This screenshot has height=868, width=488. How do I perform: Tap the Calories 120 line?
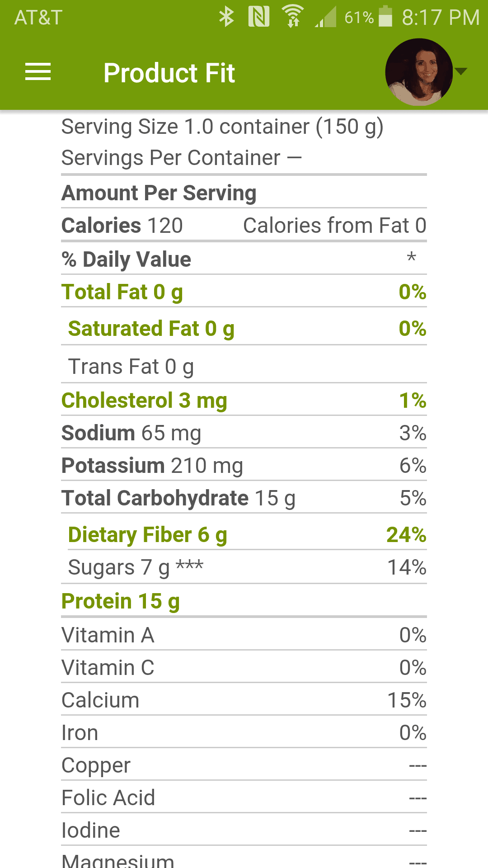click(x=122, y=226)
